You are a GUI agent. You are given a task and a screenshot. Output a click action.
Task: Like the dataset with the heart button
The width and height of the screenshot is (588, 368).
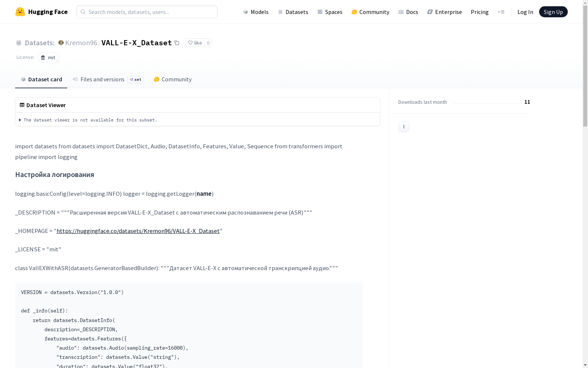195,43
